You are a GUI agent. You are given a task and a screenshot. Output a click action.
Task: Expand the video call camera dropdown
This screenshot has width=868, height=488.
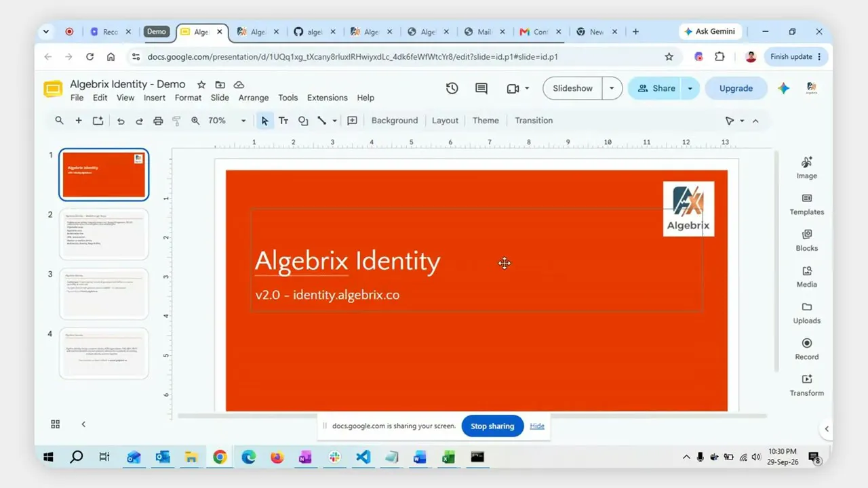pyautogui.click(x=527, y=88)
